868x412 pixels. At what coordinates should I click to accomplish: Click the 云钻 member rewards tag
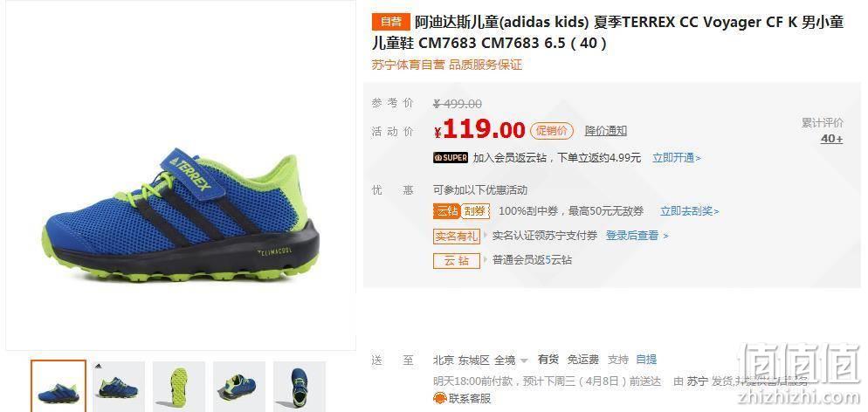click(x=456, y=260)
